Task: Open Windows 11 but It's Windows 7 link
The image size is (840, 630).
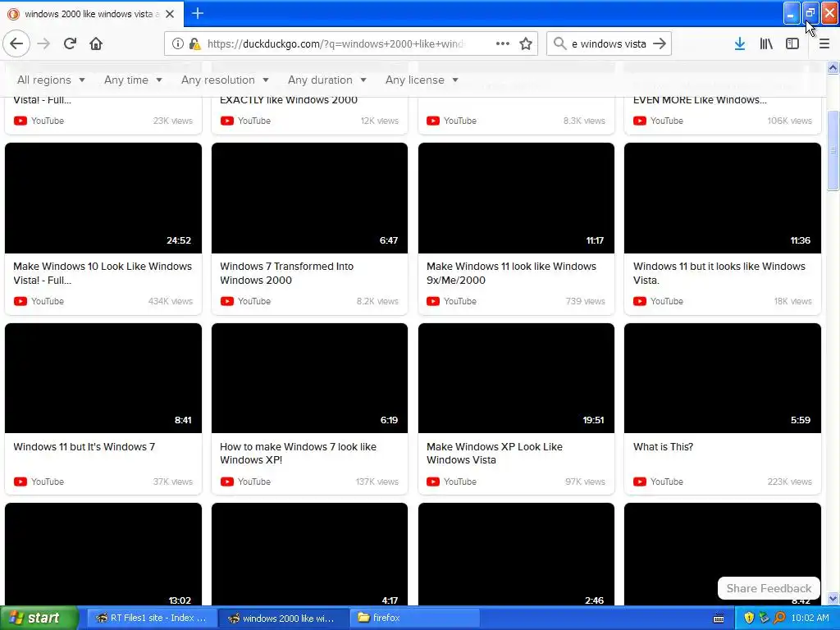Action: click(84, 447)
